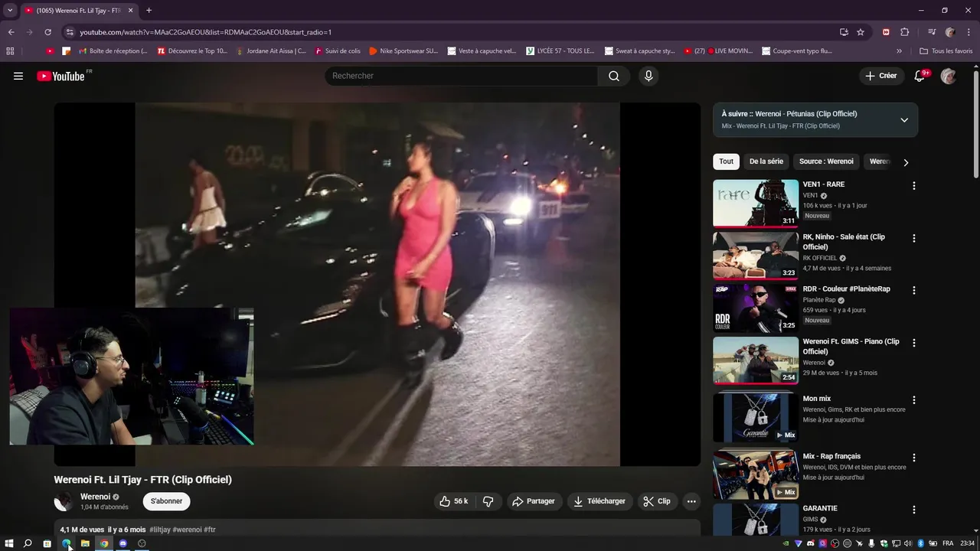
Task: Open LYCÉE 57 bookmark
Action: pyautogui.click(x=560, y=51)
